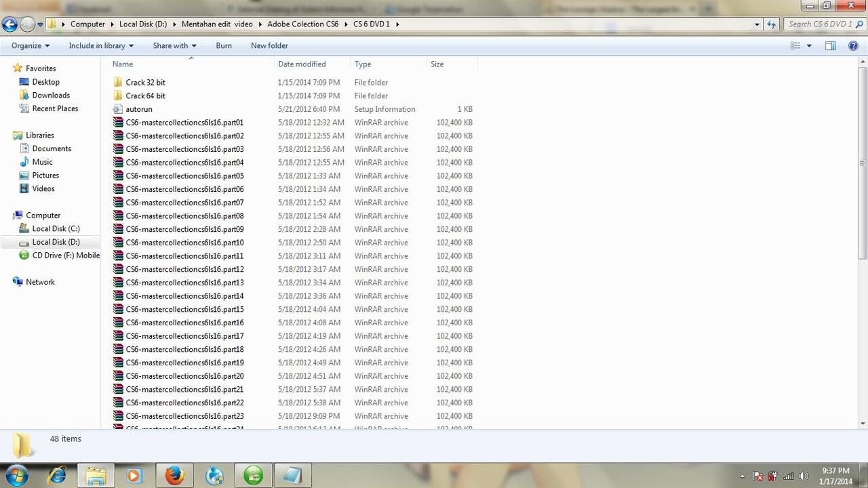Select Network in navigation pane
This screenshot has height=488, width=868.
pyautogui.click(x=40, y=282)
